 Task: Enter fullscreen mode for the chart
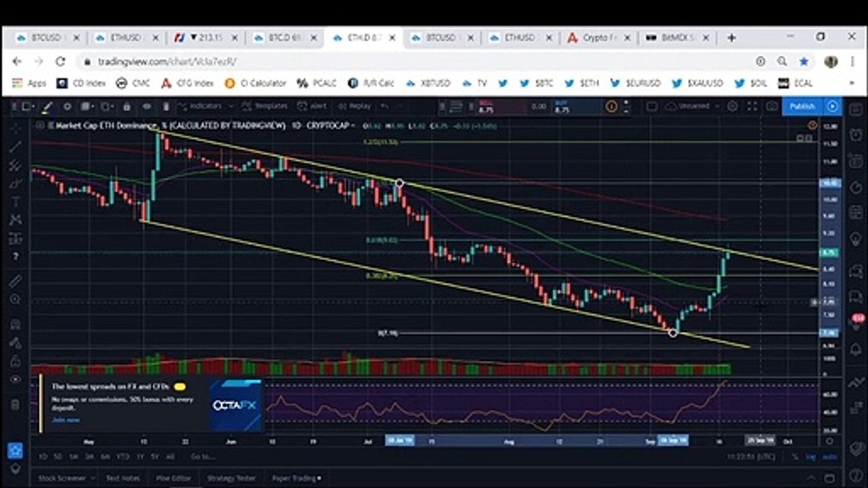[x=752, y=106]
